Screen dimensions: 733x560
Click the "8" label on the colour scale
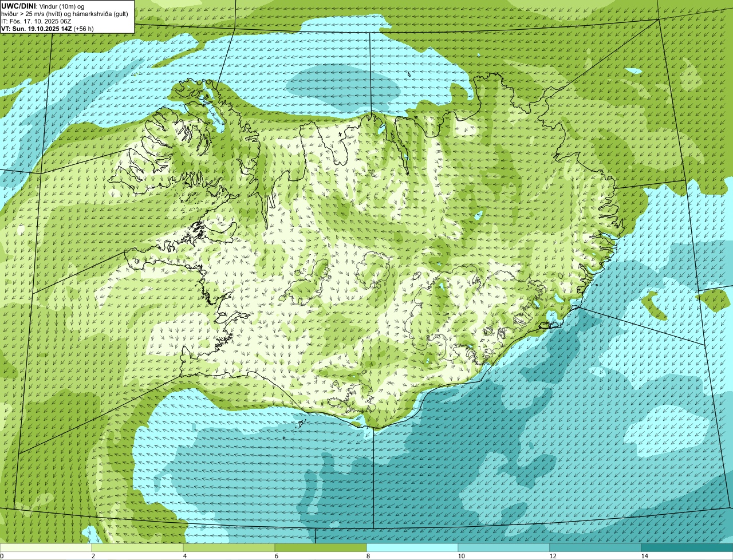click(x=368, y=556)
